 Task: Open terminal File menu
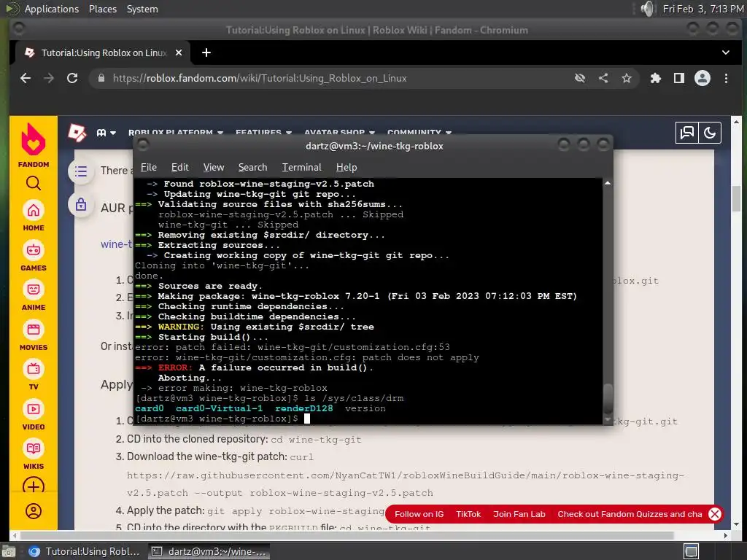tap(149, 167)
